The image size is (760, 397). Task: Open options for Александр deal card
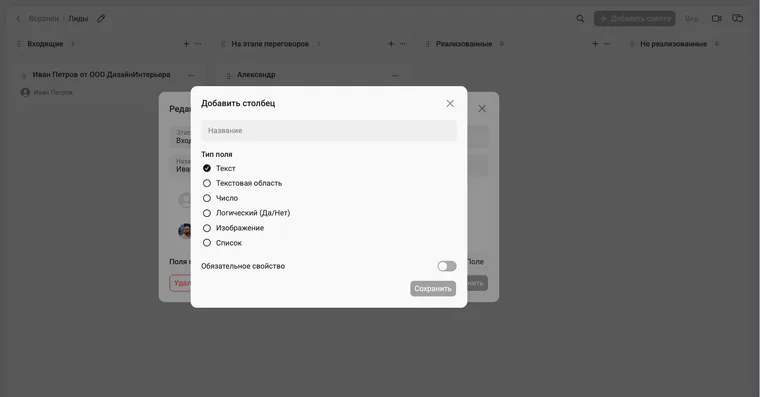(x=395, y=75)
